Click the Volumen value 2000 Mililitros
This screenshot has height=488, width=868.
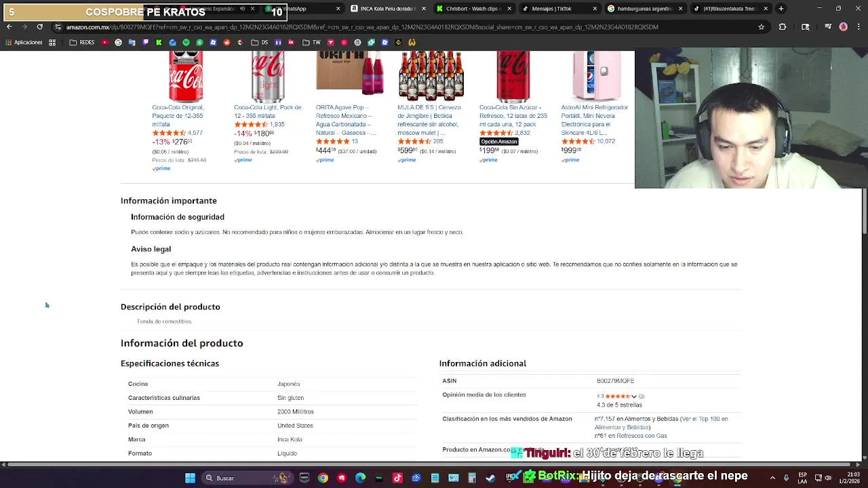pos(296,411)
